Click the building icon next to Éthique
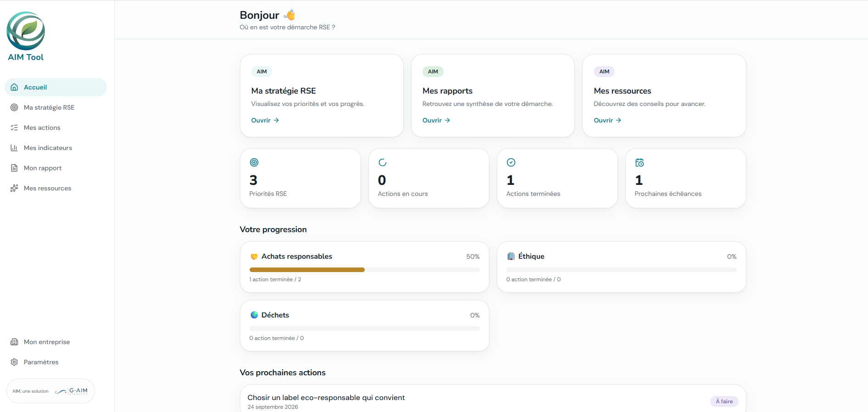The width and height of the screenshot is (868, 412). [x=511, y=256]
